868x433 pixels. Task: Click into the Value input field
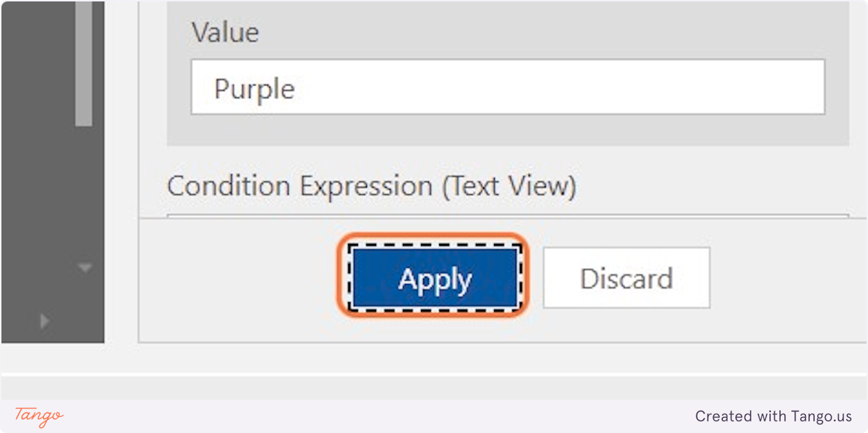[506, 88]
